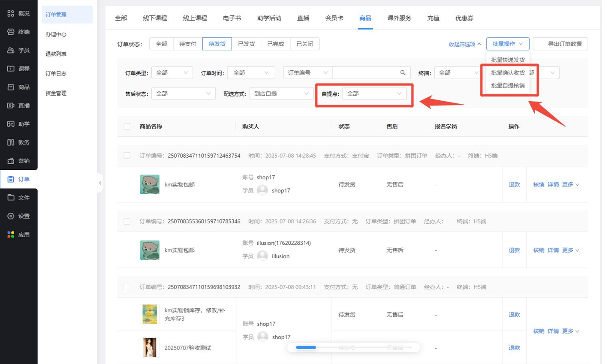Click 退款 link for first shop17 order

point(514,184)
